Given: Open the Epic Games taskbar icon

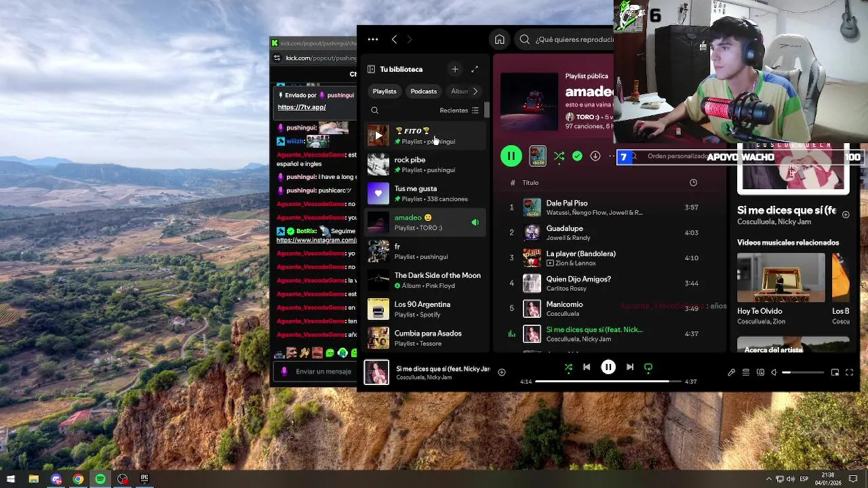Looking at the screenshot, I should pos(144,479).
